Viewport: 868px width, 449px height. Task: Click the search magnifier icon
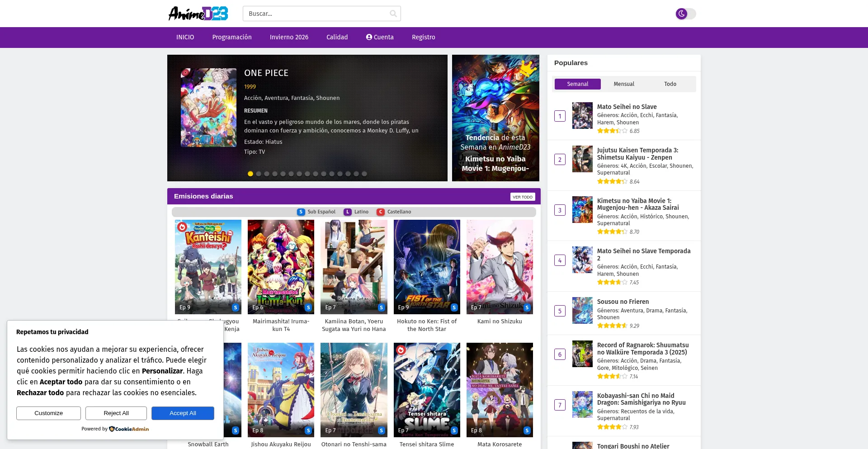coord(393,14)
